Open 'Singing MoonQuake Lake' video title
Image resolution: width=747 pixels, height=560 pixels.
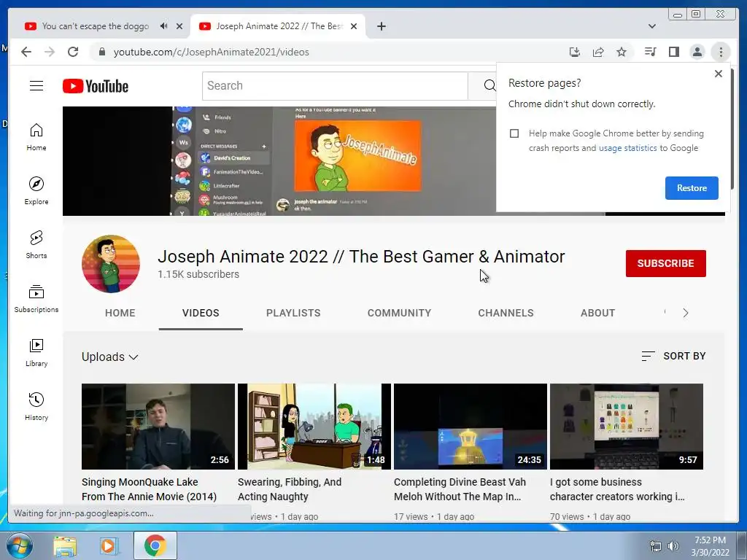pos(149,489)
